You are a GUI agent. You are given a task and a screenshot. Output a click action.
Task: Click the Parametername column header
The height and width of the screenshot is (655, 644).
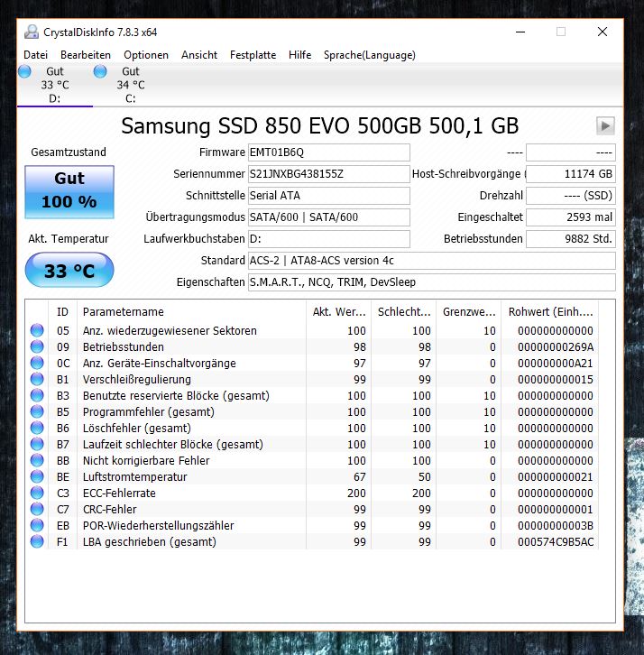[x=192, y=312]
